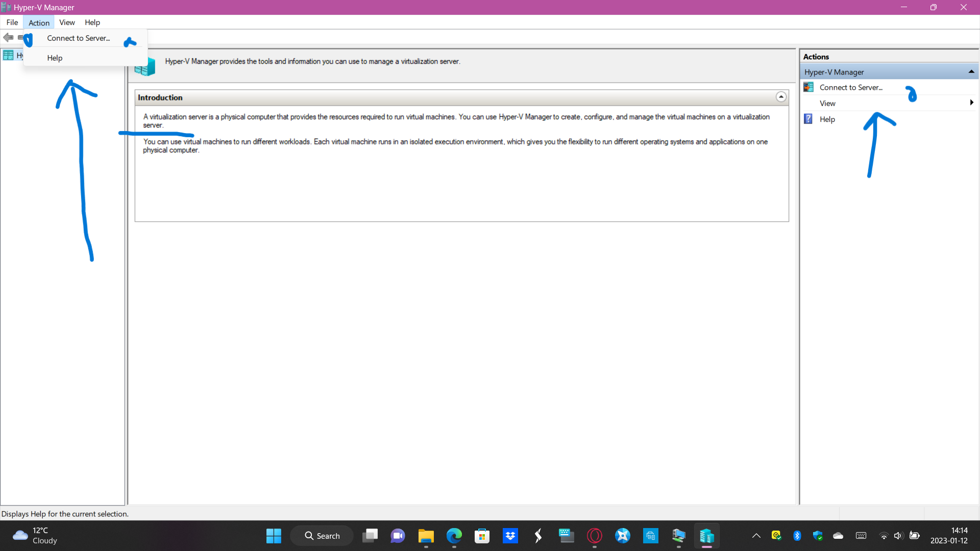Expand View submenu in Actions panel
Image resolution: width=980 pixels, height=551 pixels.
pos(971,103)
